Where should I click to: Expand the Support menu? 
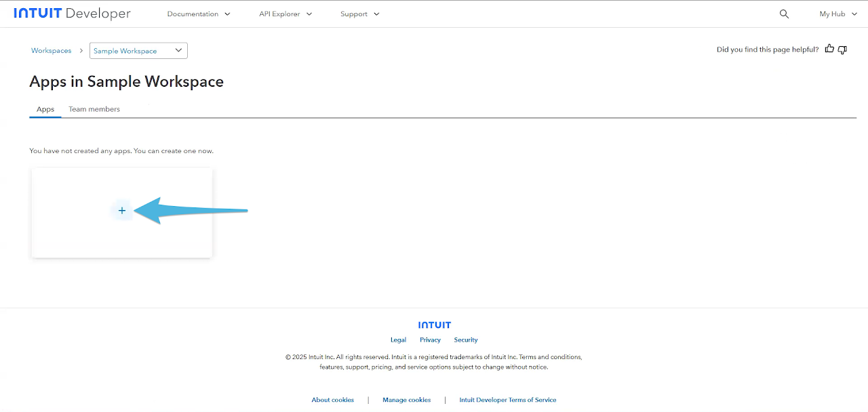[360, 14]
